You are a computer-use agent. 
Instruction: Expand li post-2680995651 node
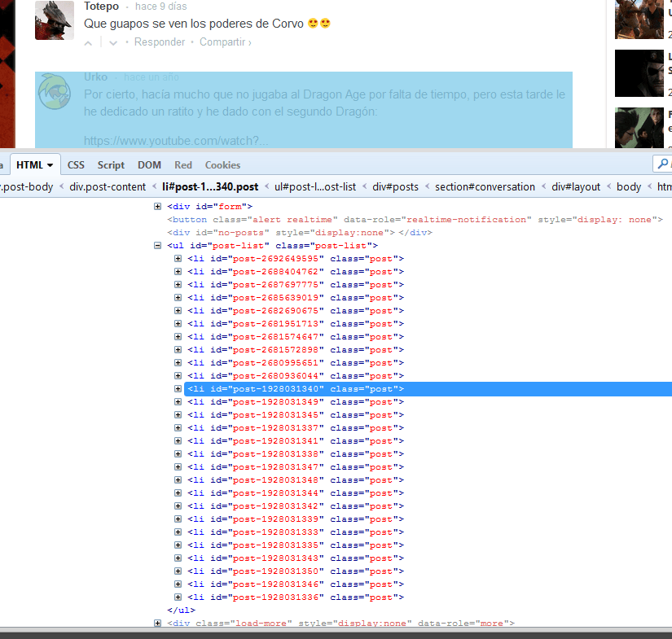(178, 363)
